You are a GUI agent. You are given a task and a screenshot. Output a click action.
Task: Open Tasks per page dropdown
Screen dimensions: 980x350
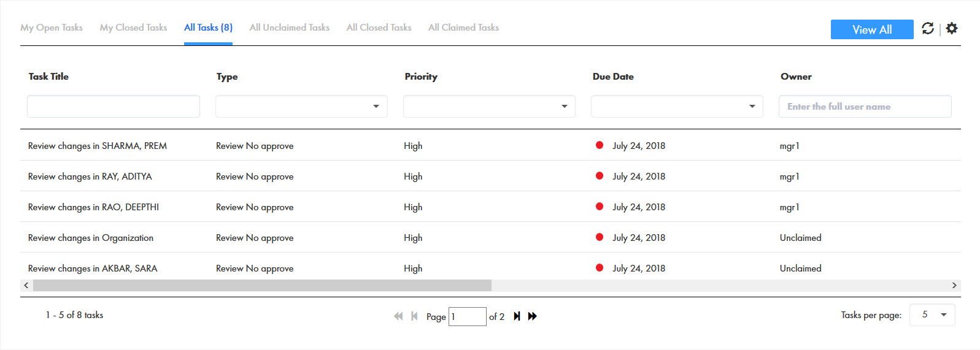tap(932, 315)
